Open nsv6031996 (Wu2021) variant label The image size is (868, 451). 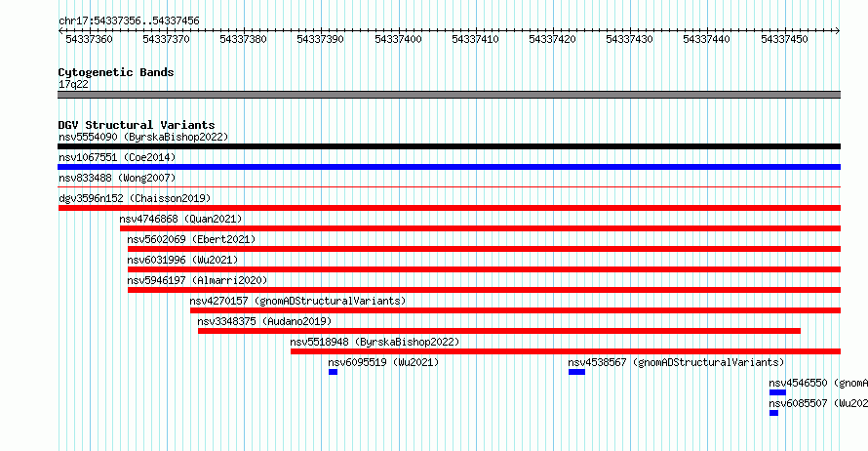pos(182,260)
